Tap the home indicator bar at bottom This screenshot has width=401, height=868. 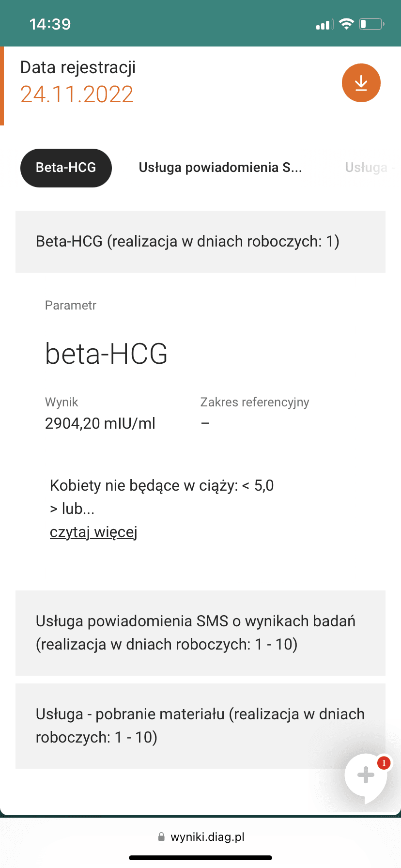pos(200,858)
